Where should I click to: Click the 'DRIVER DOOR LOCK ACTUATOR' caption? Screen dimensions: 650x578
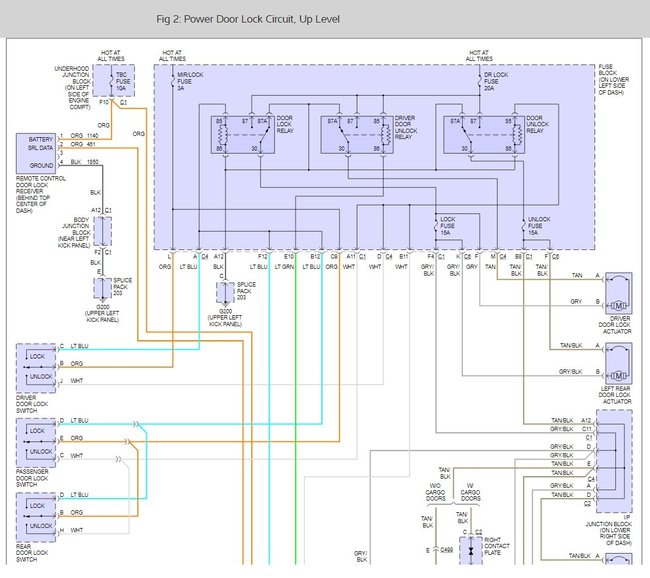615,325
